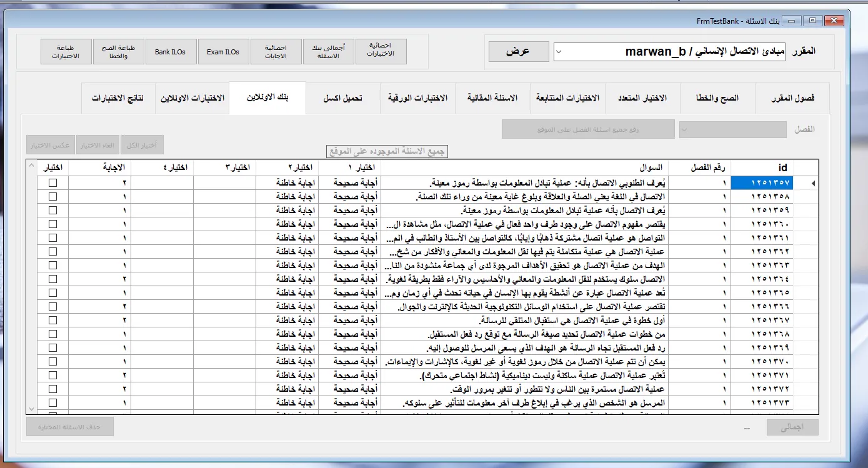
Task: Open أجمالى بنك الاسئلة report button
Action: (328, 52)
